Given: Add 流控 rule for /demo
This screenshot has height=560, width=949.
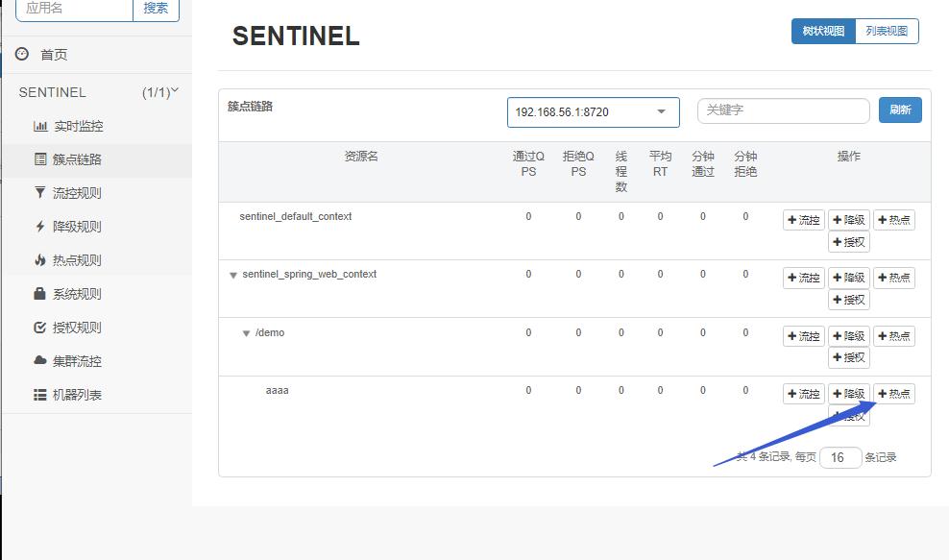Looking at the screenshot, I should click(x=804, y=336).
